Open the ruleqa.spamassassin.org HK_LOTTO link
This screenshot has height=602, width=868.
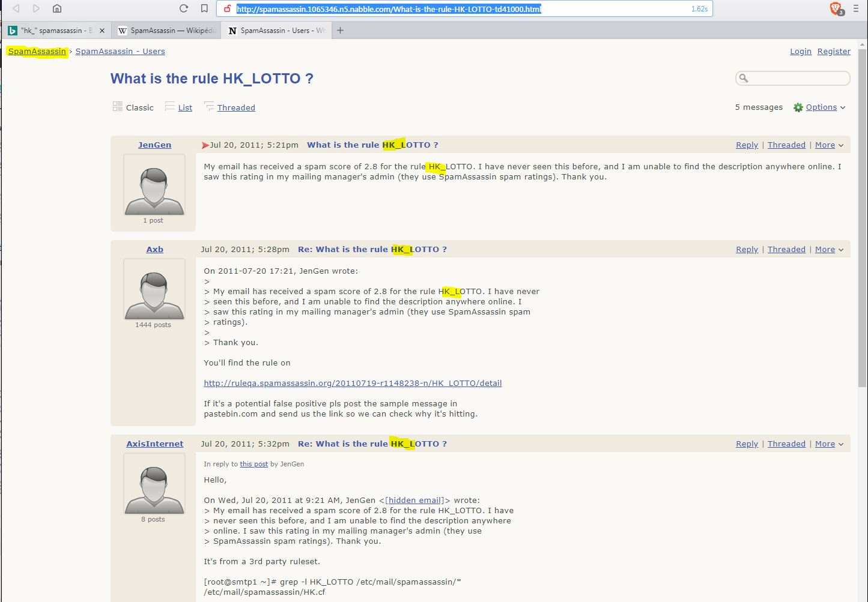tap(353, 384)
